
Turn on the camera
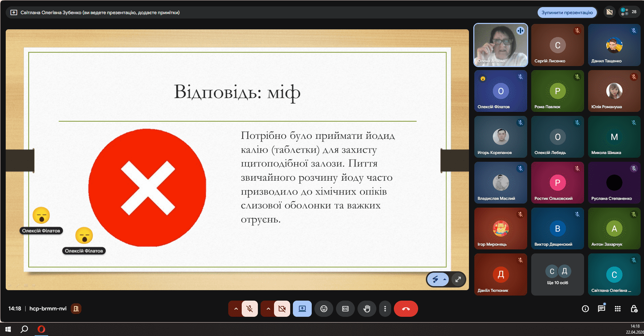click(282, 309)
